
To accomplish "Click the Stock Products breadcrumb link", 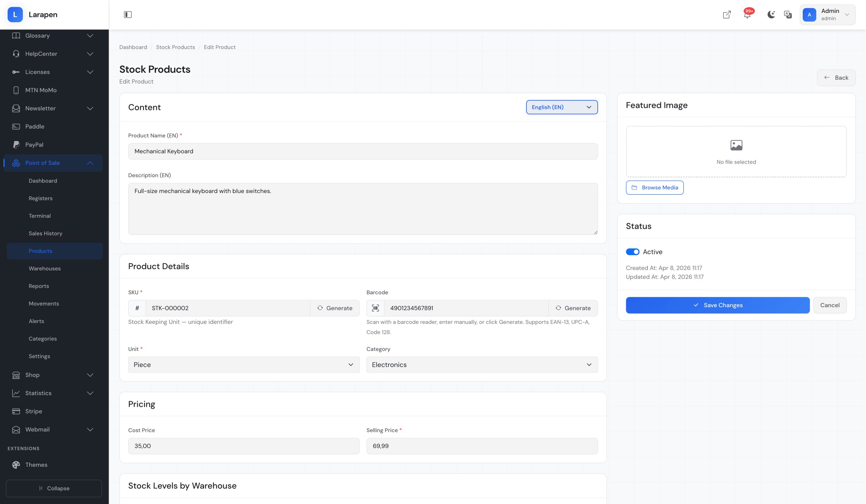I will click(175, 47).
